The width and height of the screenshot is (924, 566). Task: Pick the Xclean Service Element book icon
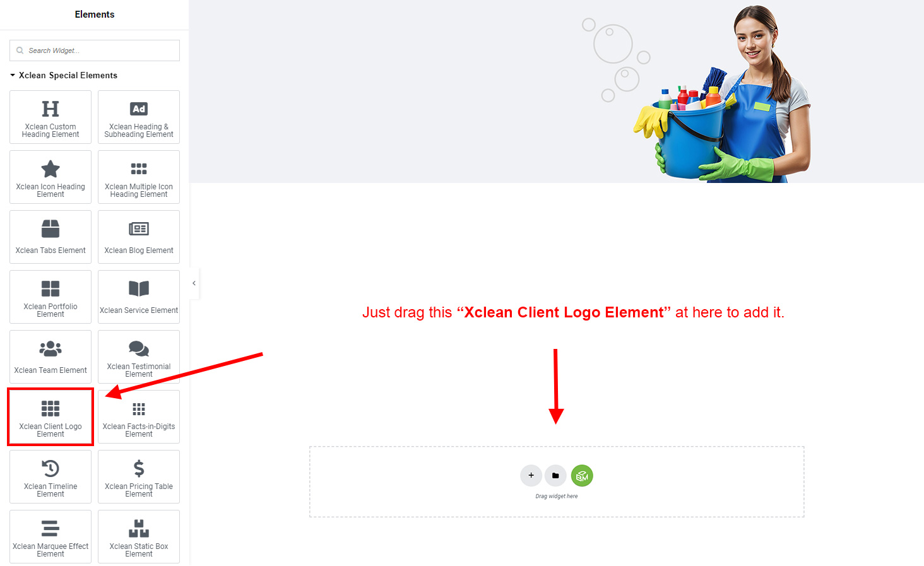(139, 288)
